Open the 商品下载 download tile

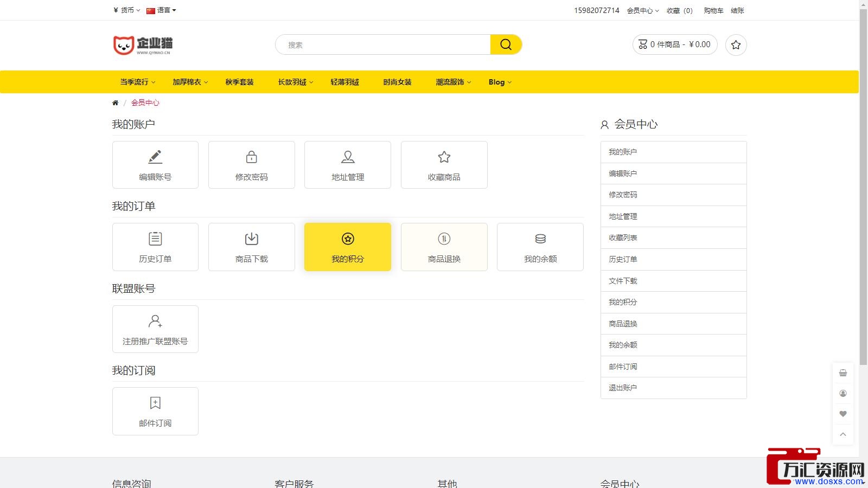tap(251, 247)
